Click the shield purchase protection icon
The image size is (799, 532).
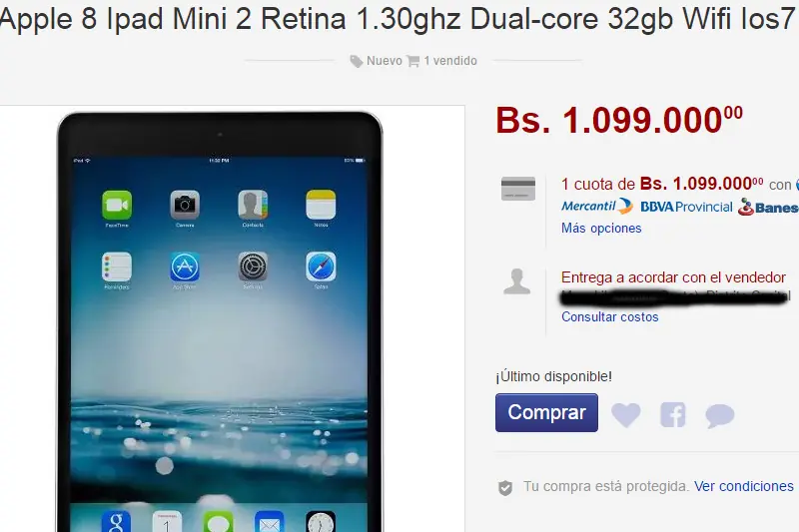[505, 488]
